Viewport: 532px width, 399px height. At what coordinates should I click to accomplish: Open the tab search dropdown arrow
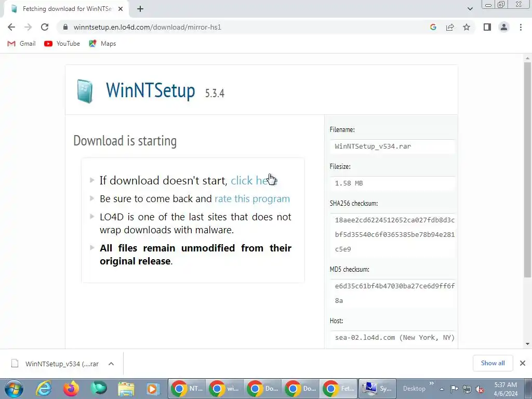click(470, 9)
